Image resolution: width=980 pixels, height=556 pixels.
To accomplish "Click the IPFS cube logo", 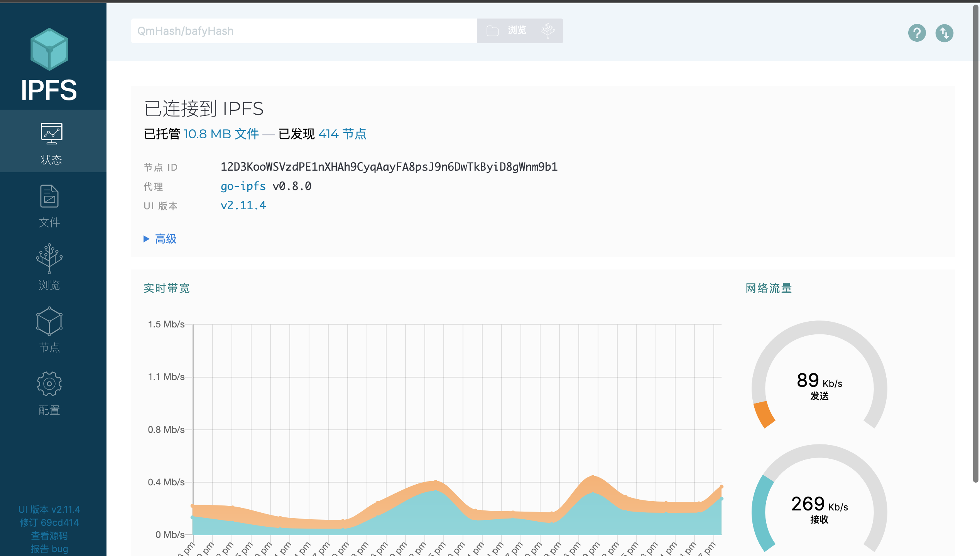I will point(49,49).
